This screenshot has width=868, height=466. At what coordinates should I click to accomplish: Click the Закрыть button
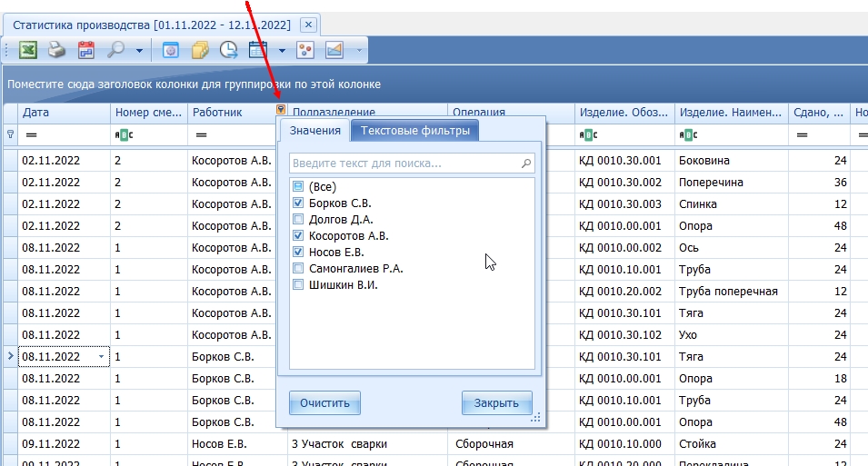pyautogui.click(x=496, y=403)
